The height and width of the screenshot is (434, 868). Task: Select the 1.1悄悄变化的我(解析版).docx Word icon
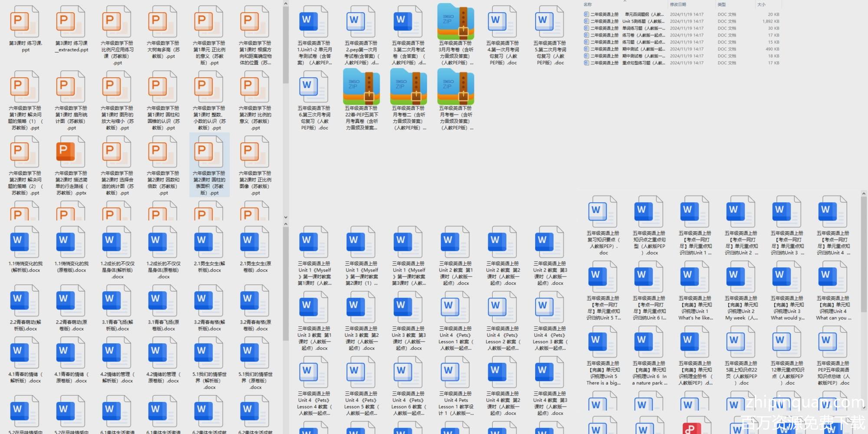(x=25, y=242)
